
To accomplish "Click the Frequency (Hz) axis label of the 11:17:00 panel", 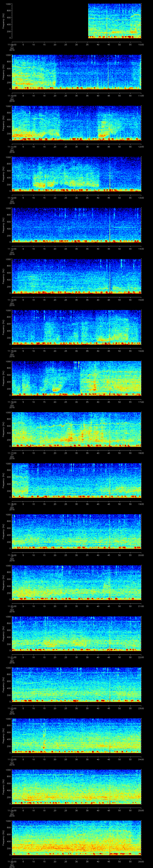I will tap(3, 430).
